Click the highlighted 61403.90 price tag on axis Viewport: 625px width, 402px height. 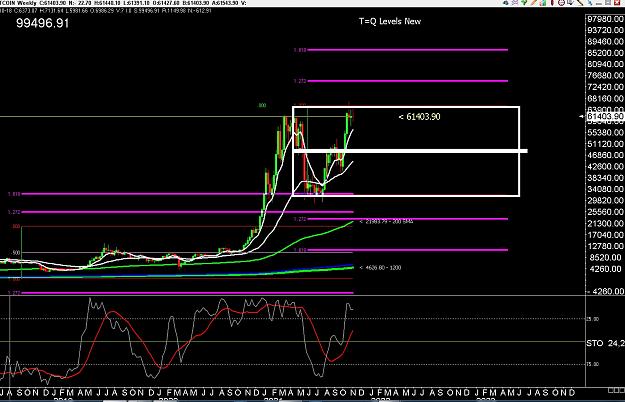[605, 116]
